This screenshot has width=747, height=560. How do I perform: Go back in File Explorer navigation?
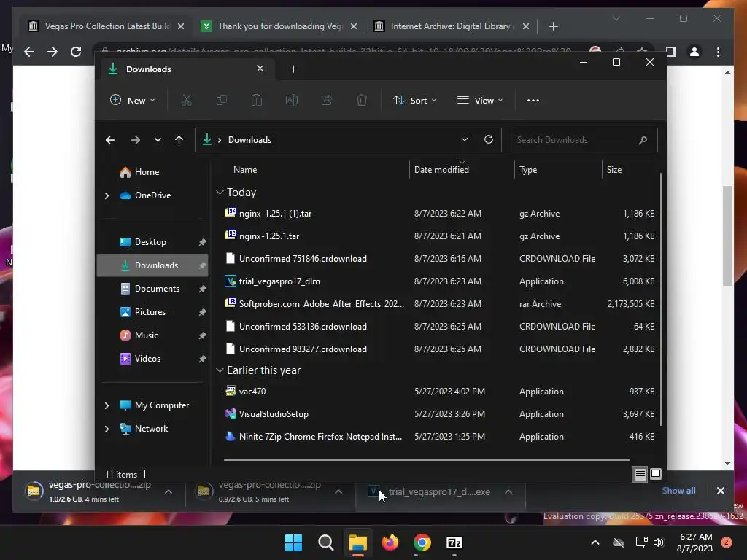[110, 139]
